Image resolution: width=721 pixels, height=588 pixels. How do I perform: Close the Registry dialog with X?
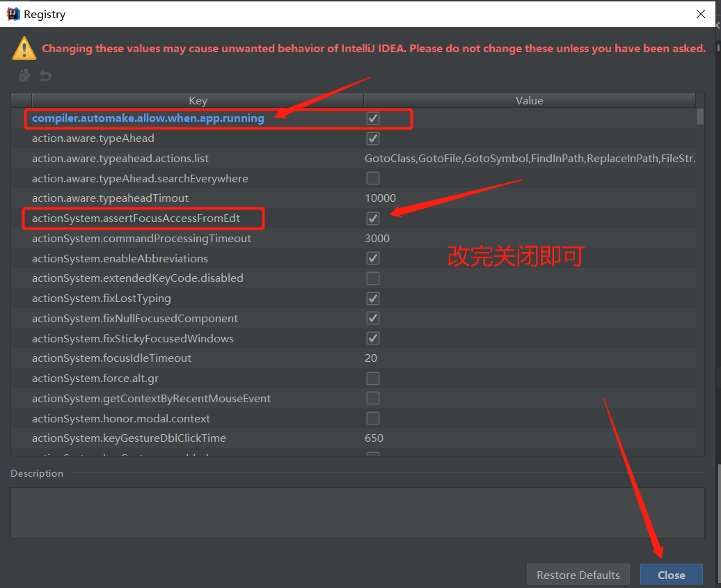click(x=700, y=14)
